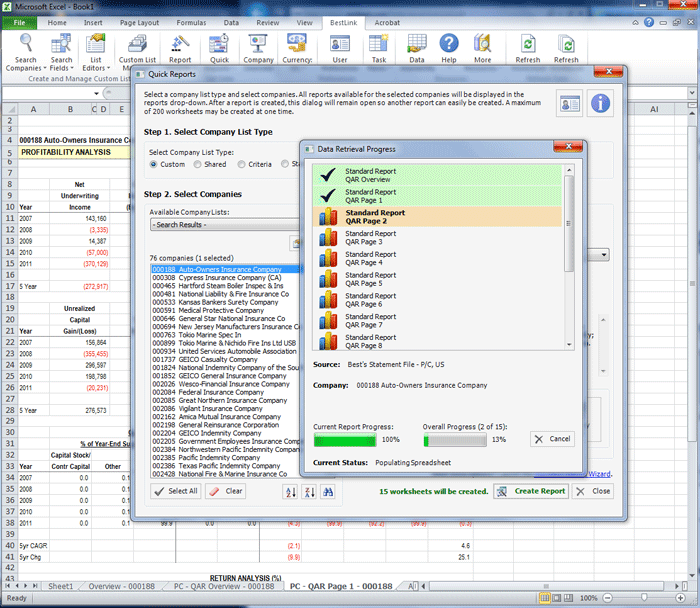The width and height of the screenshot is (700, 608).
Task: Click the Create Report button
Action: click(531, 491)
